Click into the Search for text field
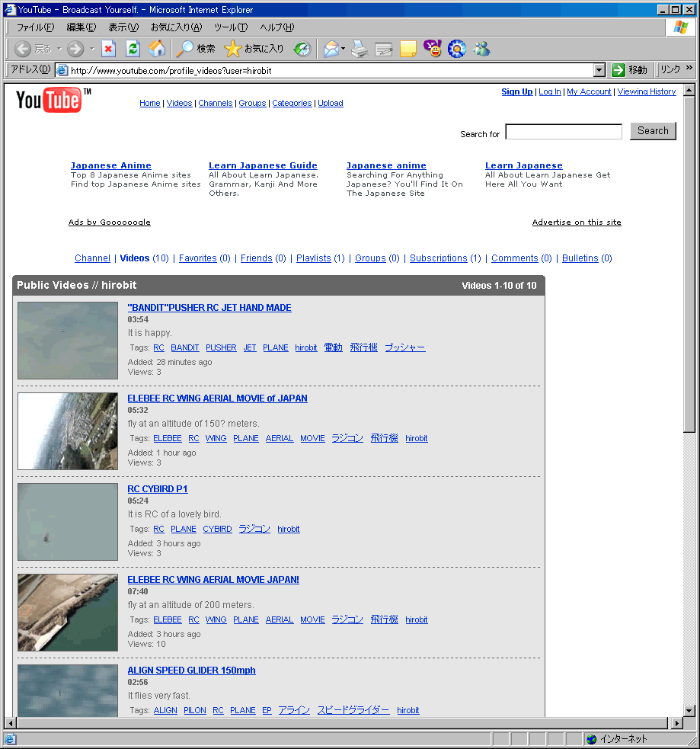The height and width of the screenshot is (749, 700). tap(564, 132)
